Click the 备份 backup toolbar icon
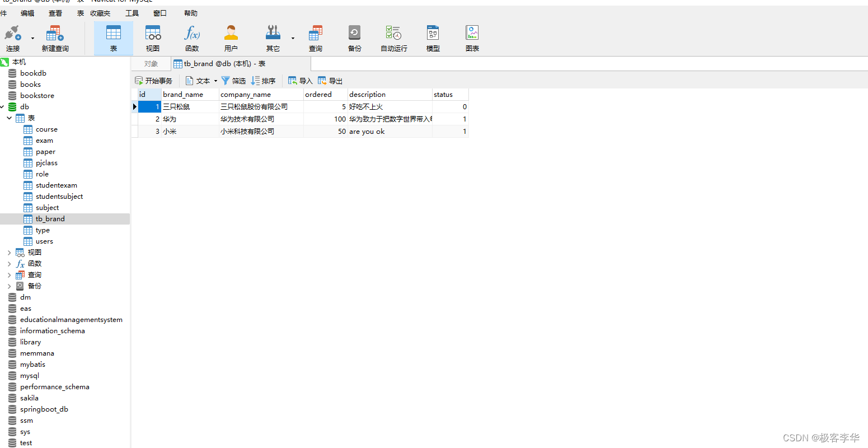The width and height of the screenshot is (868, 448). tap(354, 38)
